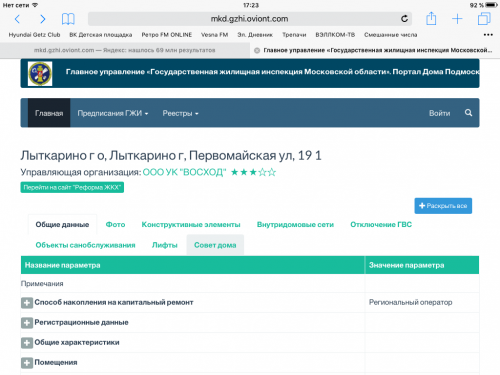Click the star rating of ООО УК ВОСХОД
The image size is (500, 375).
point(253,172)
